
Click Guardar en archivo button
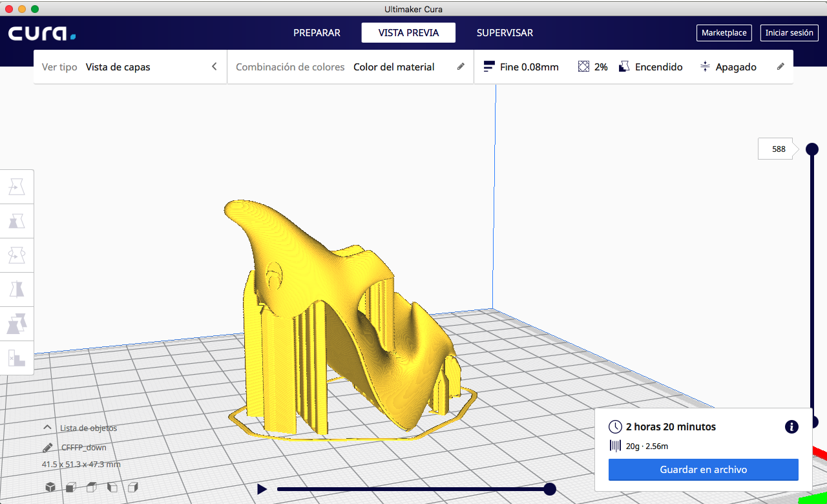704,470
